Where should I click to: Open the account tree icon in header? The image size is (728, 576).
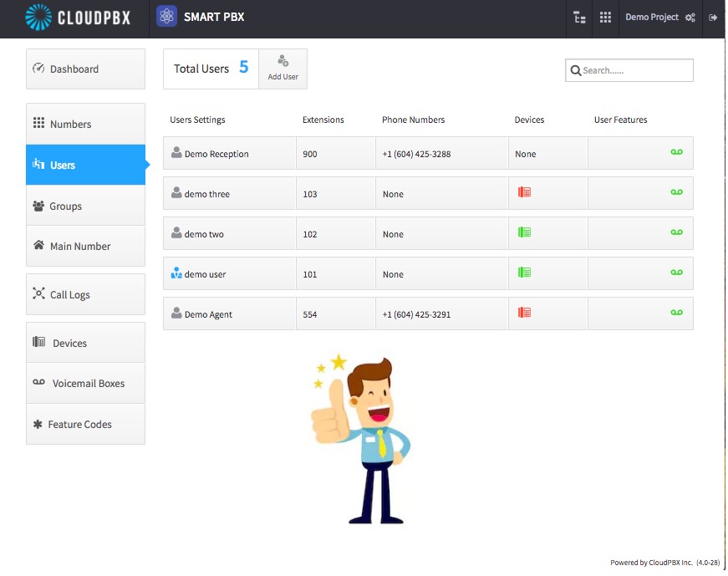[579, 18]
